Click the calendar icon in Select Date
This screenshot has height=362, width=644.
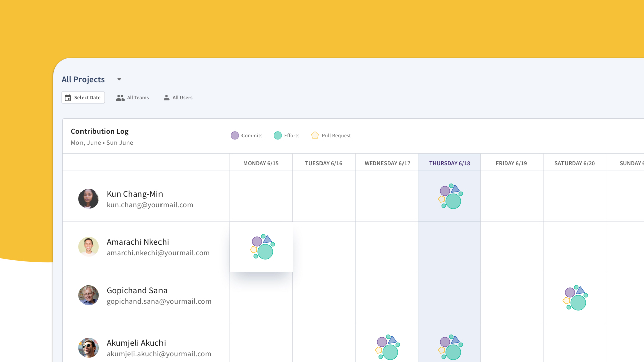[68, 98]
